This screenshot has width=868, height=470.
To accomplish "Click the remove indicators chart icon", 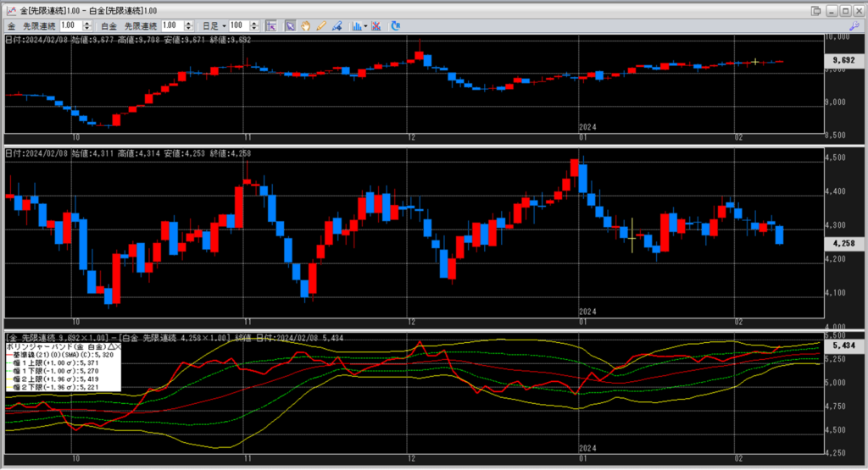I will (377, 25).
